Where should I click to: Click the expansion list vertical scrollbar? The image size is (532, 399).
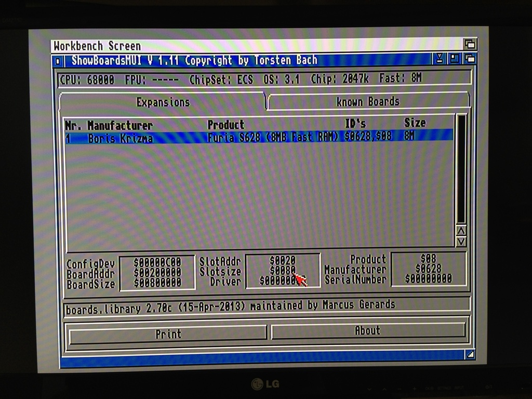click(x=461, y=169)
